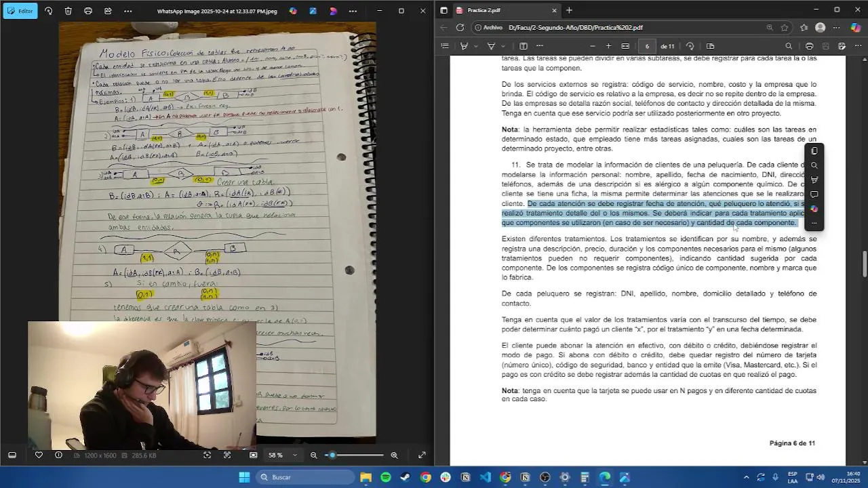Open more PDF tools ellipsis

[x=540, y=46]
